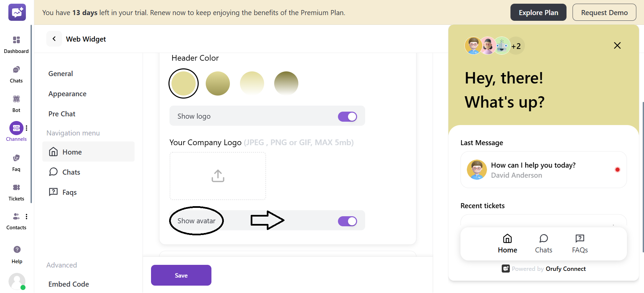
Task: Select the Chats icon in widget preview
Action: pyautogui.click(x=543, y=243)
